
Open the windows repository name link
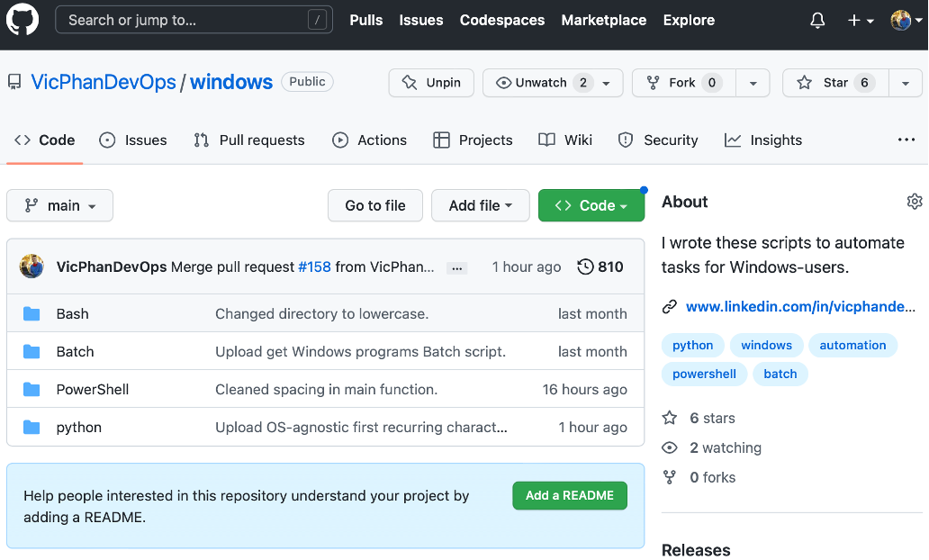click(231, 82)
